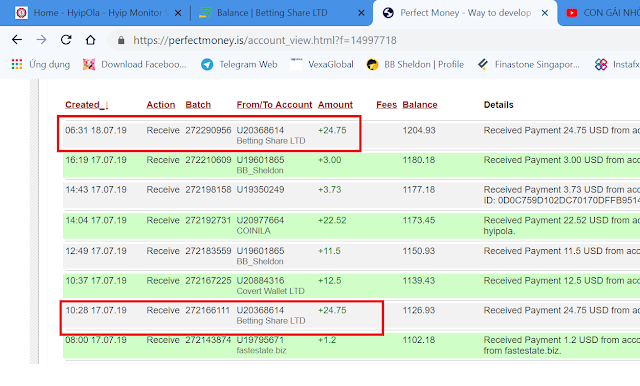This screenshot has height=386, width=640.
Task: Click the timestamp 06:31 18.07.19
Action: point(96,130)
